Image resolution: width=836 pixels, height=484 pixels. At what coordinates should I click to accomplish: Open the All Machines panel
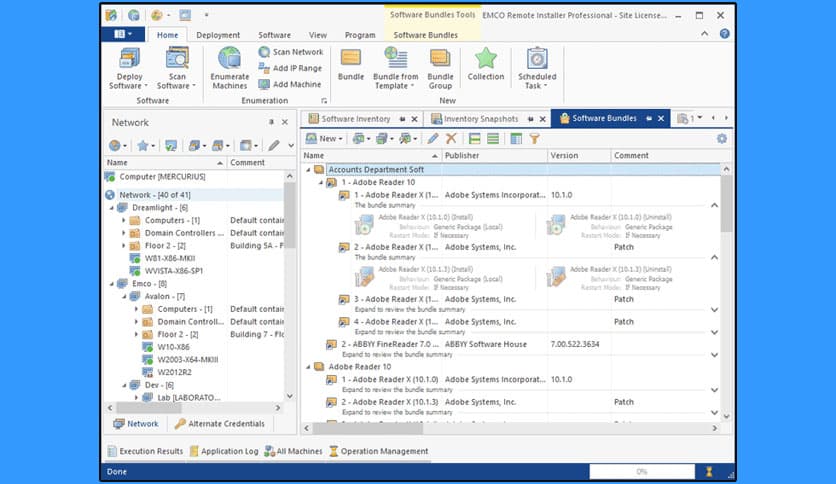293,451
